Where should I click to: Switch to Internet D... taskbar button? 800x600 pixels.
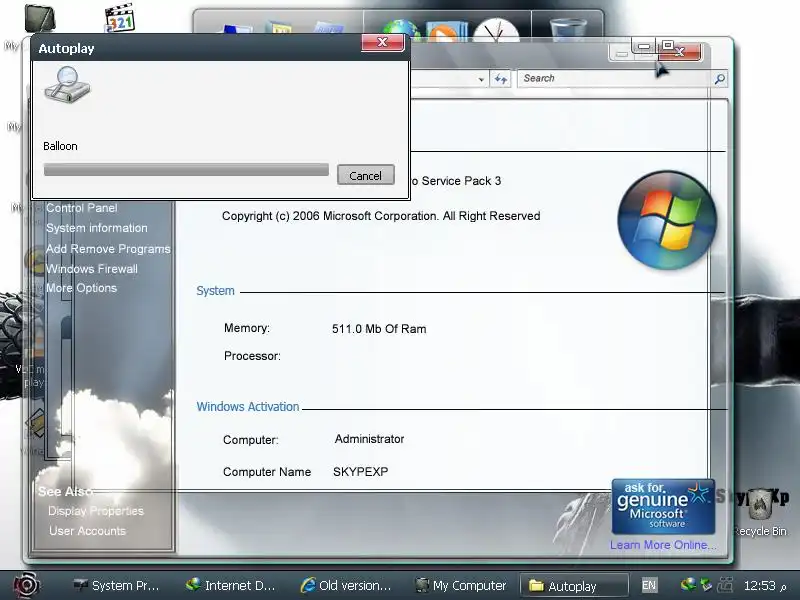pos(231,586)
